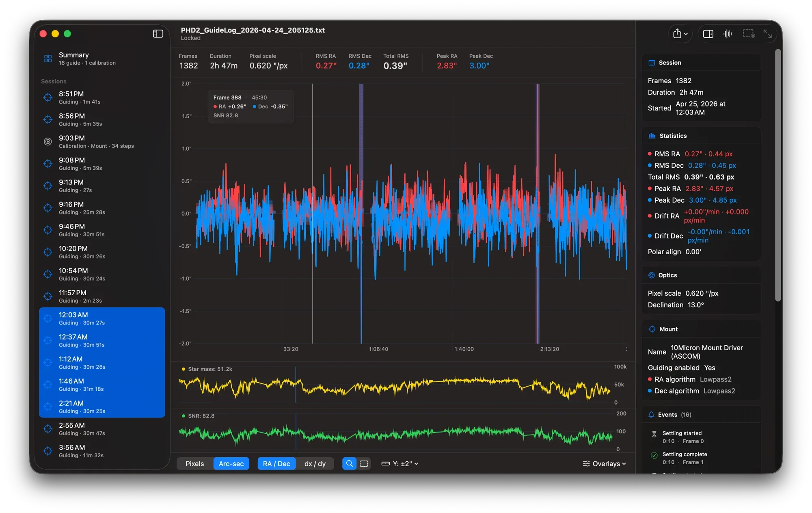The height and width of the screenshot is (513, 812).
Task: Click the expand fullscreen arrows icon
Action: (x=767, y=34)
